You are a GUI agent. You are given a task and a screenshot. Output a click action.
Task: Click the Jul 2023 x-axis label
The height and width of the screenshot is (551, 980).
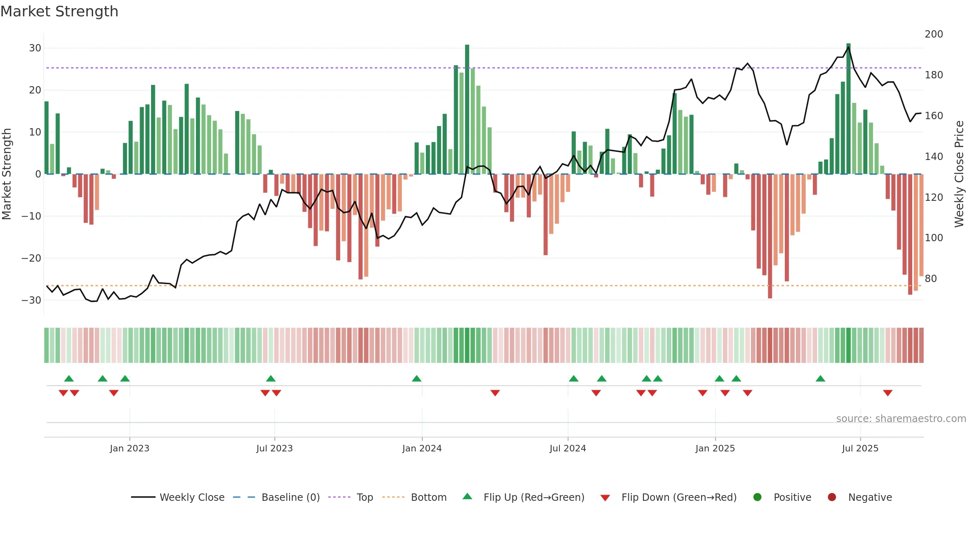click(x=275, y=448)
